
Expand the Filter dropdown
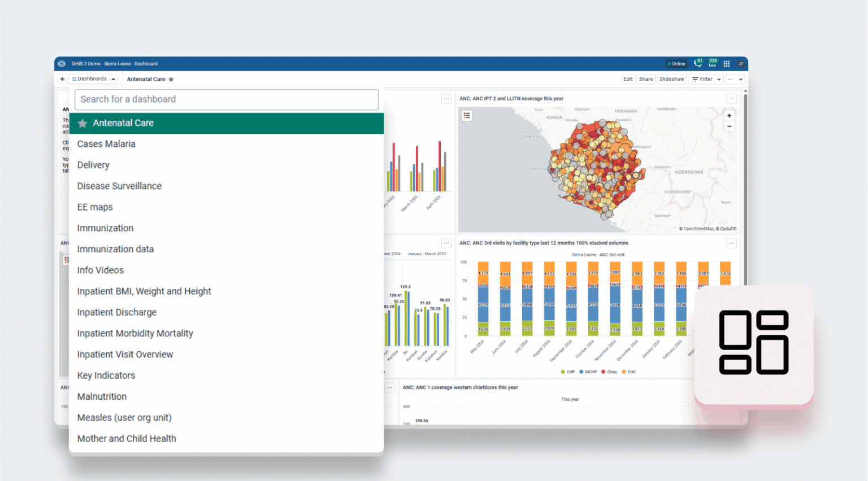(x=706, y=79)
